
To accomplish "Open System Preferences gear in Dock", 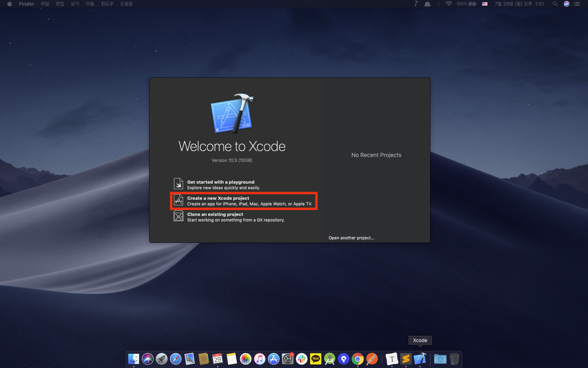I will click(288, 359).
